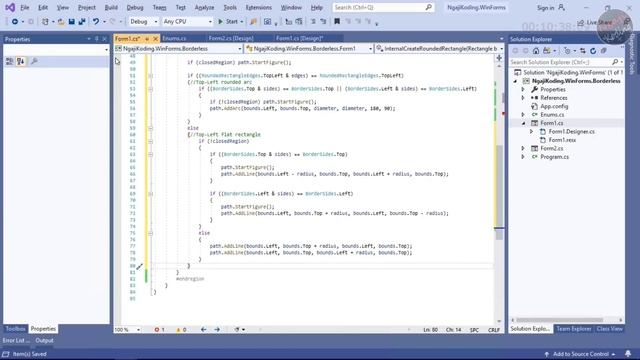640x360 pixels.
Task: Click the Undo arrow icon
Action: tap(96, 22)
